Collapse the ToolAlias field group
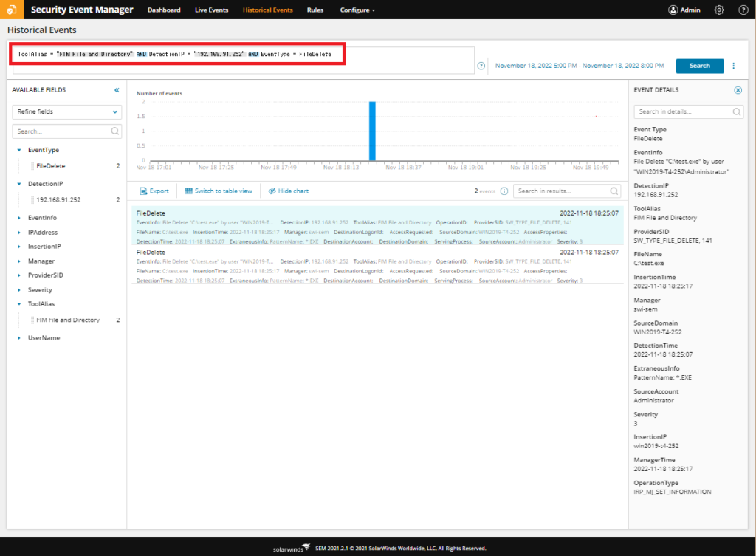 tap(19, 304)
